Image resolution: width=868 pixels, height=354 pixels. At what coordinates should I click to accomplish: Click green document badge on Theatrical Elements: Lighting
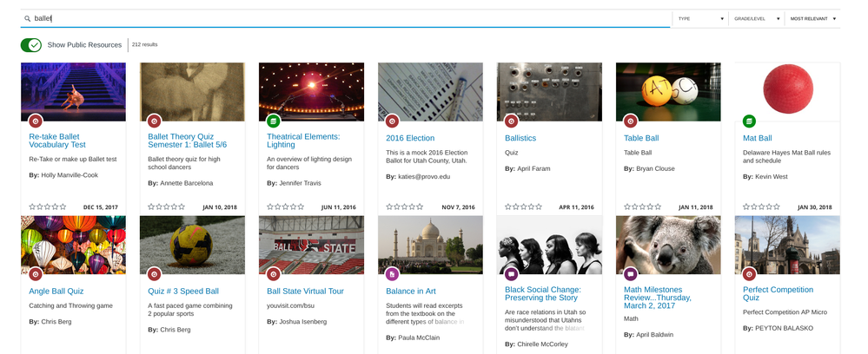[x=274, y=121]
